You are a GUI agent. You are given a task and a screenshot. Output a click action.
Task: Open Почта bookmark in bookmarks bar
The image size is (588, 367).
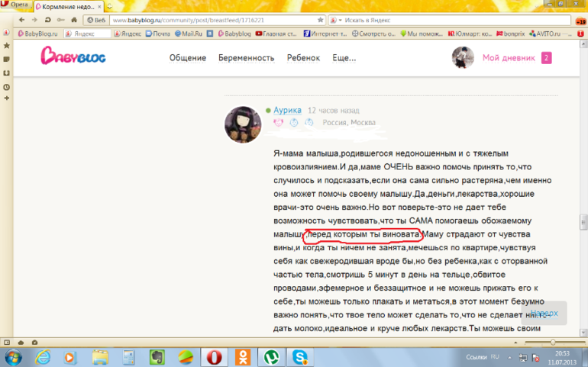tap(158, 34)
